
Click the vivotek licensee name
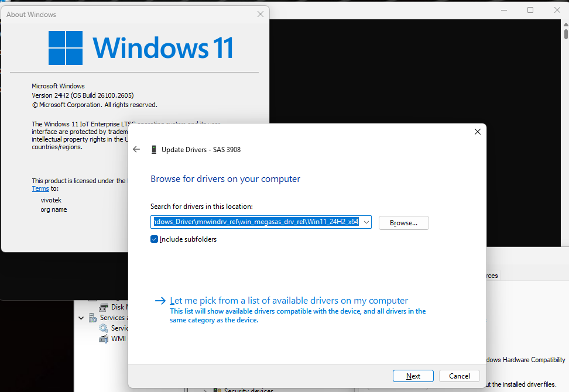point(51,200)
